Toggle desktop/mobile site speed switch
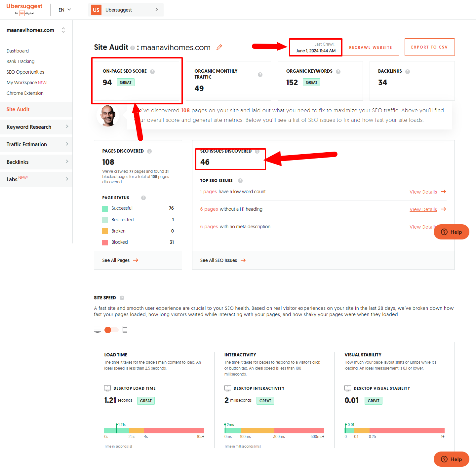The image size is (476, 472). tap(111, 330)
